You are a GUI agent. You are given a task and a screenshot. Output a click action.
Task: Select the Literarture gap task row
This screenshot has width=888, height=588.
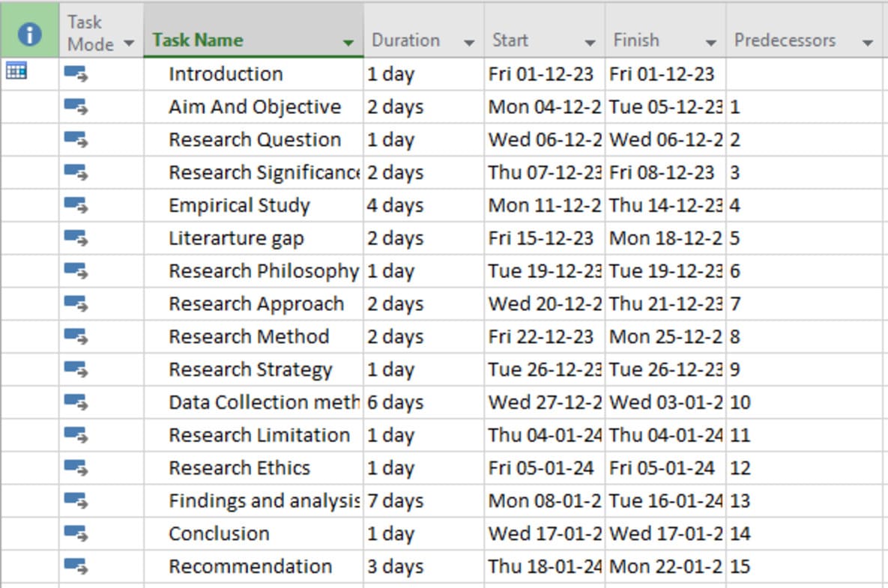coord(236,238)
